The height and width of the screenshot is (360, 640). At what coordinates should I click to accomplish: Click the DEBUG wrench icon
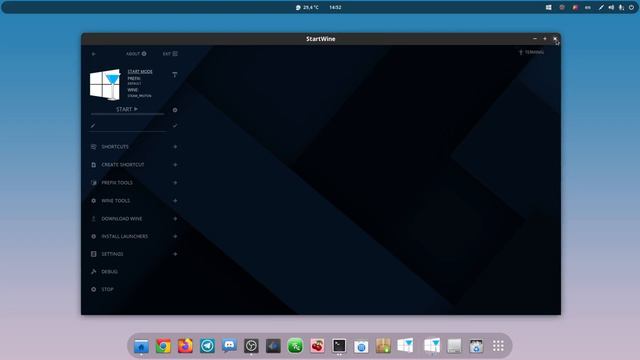pos(93,271)
